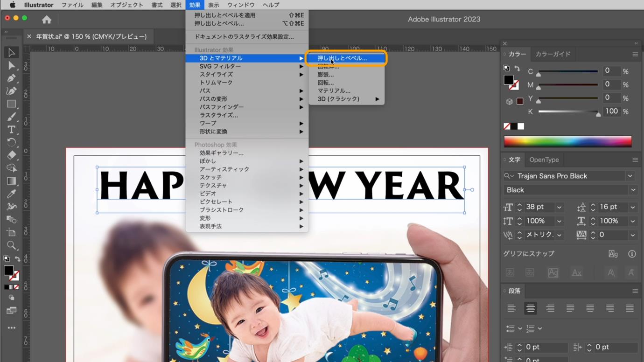Click the white swatch in Color panel
The height and width of the screenshot is (362, 644).
521,126
